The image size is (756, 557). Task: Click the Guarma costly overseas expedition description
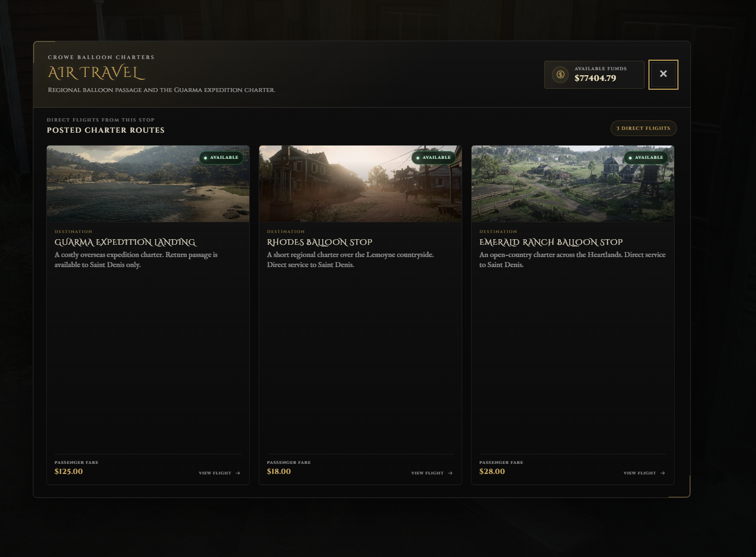pos(136,260)
